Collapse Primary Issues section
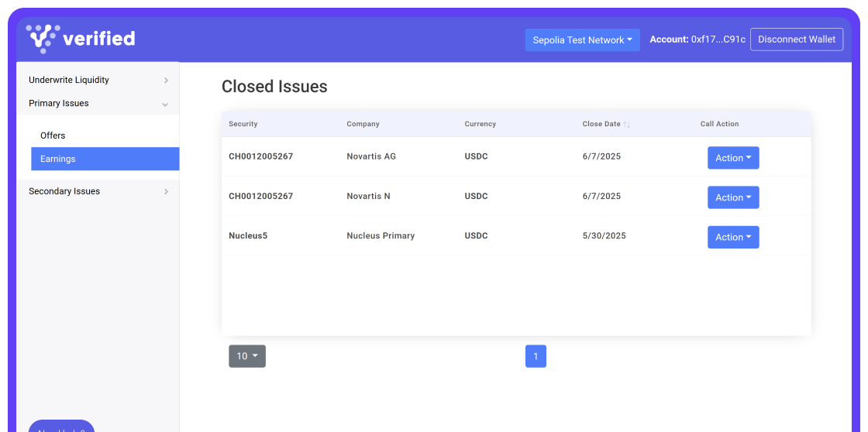 click(98, 104)
